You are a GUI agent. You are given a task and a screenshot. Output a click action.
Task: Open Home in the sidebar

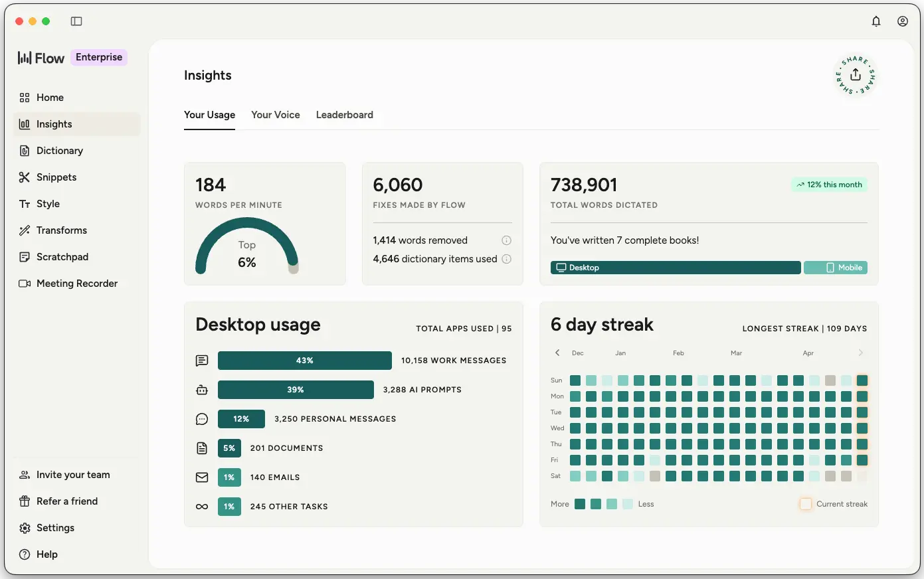(x=77, y=98)
